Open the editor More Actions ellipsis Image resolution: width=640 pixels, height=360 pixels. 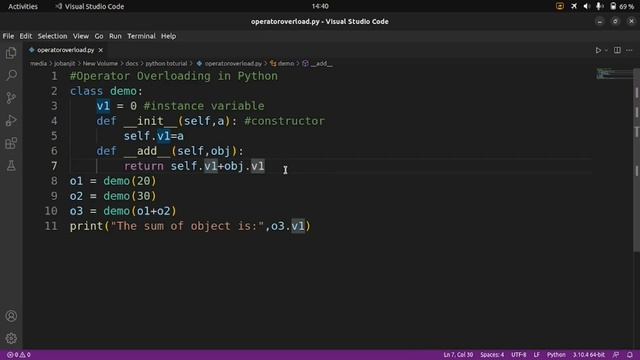(x=629, y=50)
